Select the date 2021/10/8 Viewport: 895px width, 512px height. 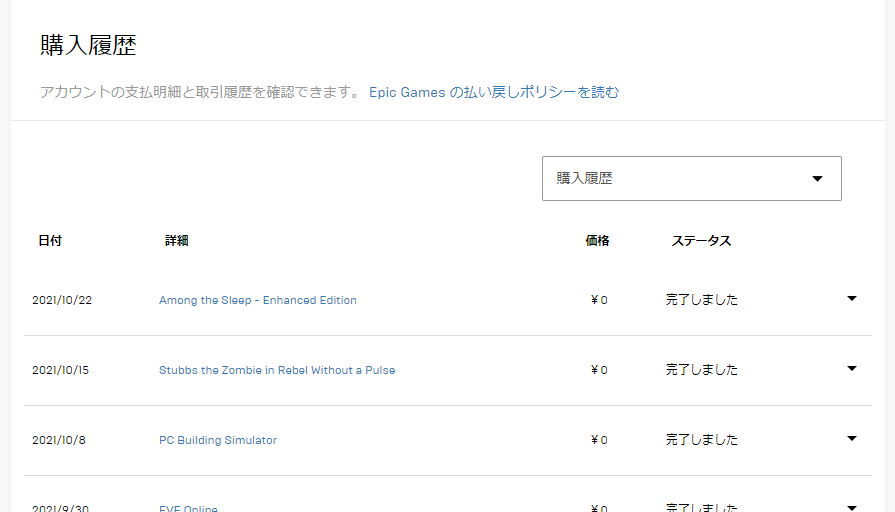click(59, 440)
